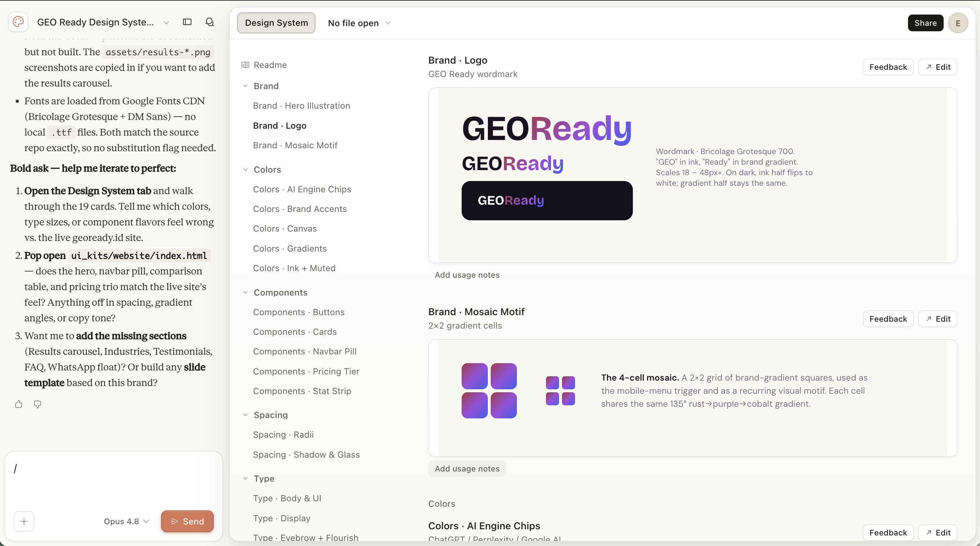Click Feedback for Colors · AI Engine Chips
The image size is (980, 546).
pos(888,533)
